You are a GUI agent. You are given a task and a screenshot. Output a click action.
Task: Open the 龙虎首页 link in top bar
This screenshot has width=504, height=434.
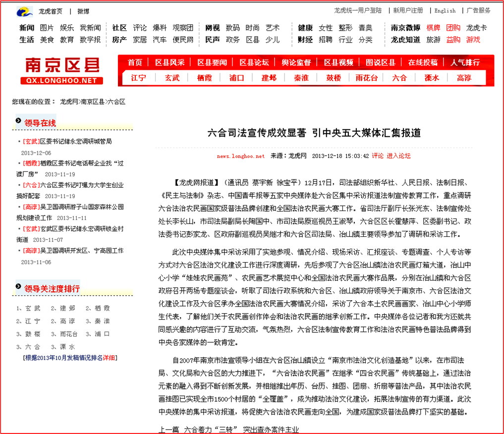pyautogui.click(x=51, y=11)
